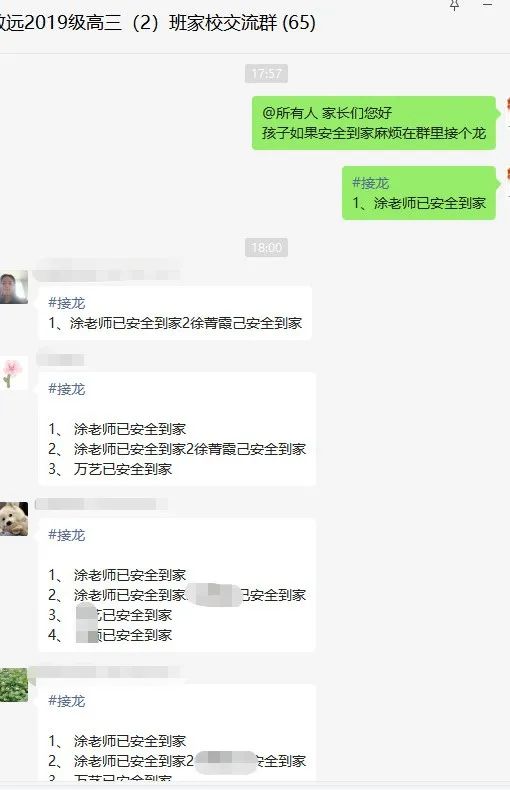Screen dimensions: 510x790
Task: Click the 17:57 timestamp label
Action: tap(267, 74)
